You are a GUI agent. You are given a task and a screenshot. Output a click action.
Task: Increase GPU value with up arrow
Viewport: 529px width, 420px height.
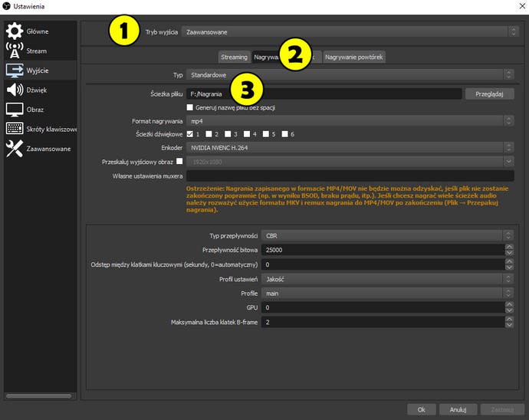click(x=509, y=304)
